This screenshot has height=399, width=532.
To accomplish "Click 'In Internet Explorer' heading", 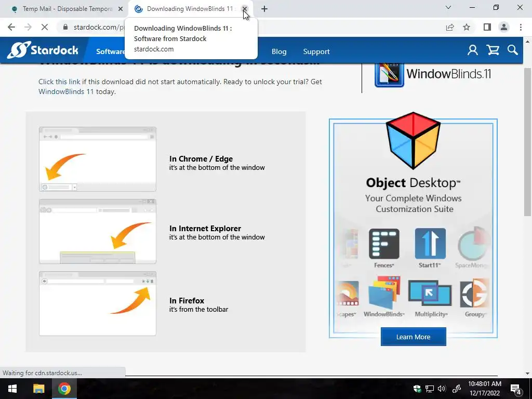I will click(205, 229).
